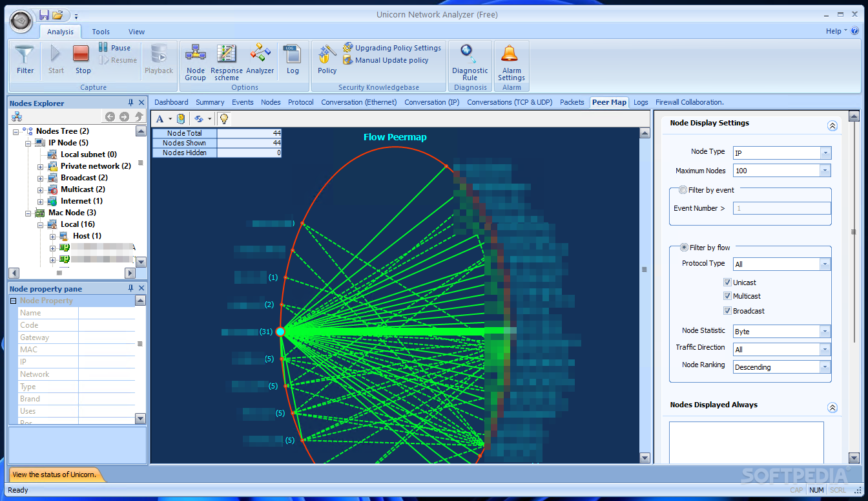Open the Help menu
This screenshot has height=501, width=868.
pyautogui.click(x=836, y=31)
